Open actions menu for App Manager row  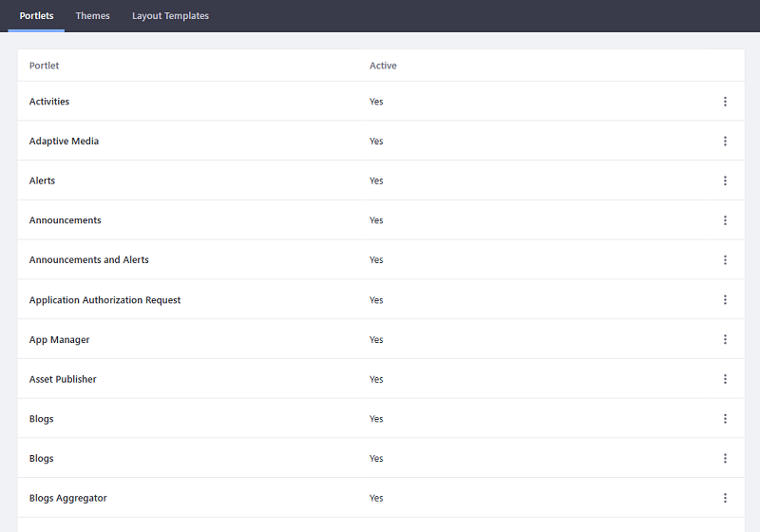point(725,340)
